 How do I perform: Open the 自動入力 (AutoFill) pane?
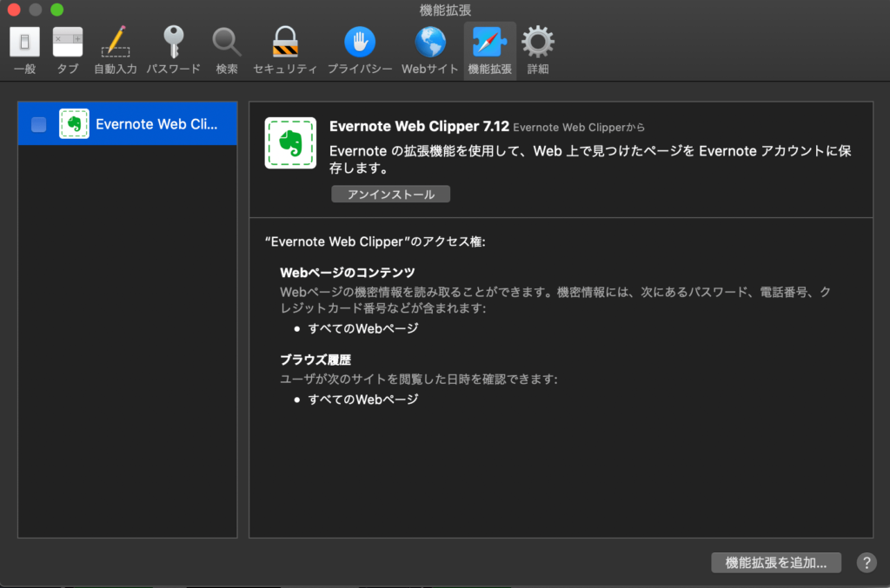point(116,50)
